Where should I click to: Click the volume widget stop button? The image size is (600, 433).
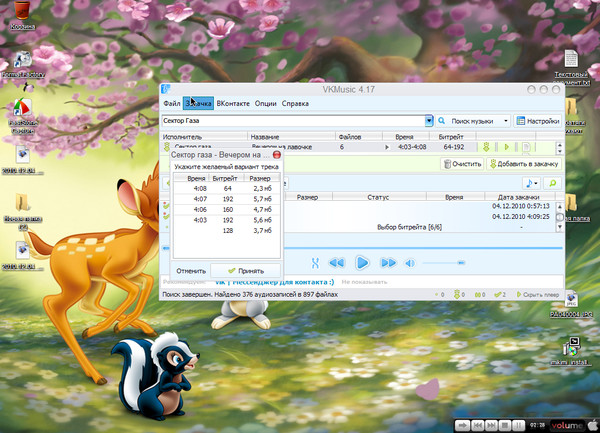coord(505,425)
